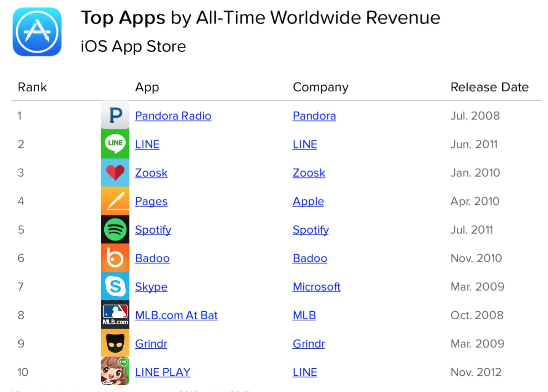The height and width of the screenshot is (392, 548).
Task: Click the LINE PLAY app link
Action: tap(163, 372)
